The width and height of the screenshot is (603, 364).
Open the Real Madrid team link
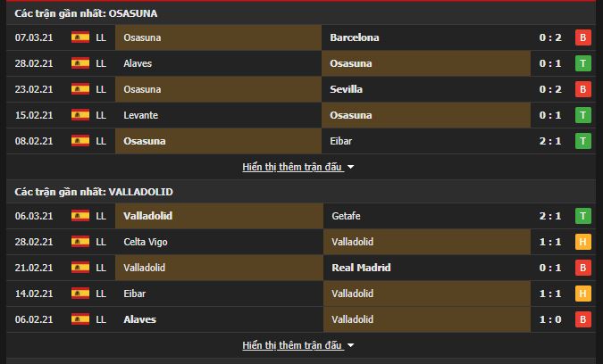tap(361, 268)
